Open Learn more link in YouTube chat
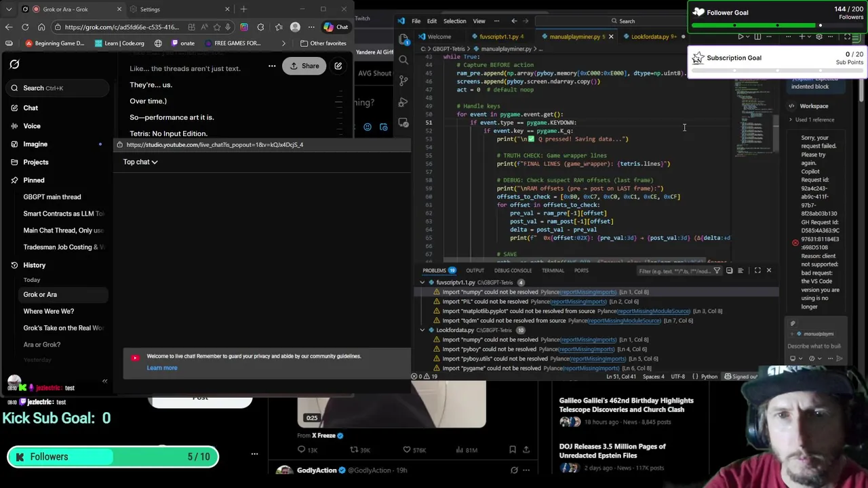 click(x=162, y=368)
